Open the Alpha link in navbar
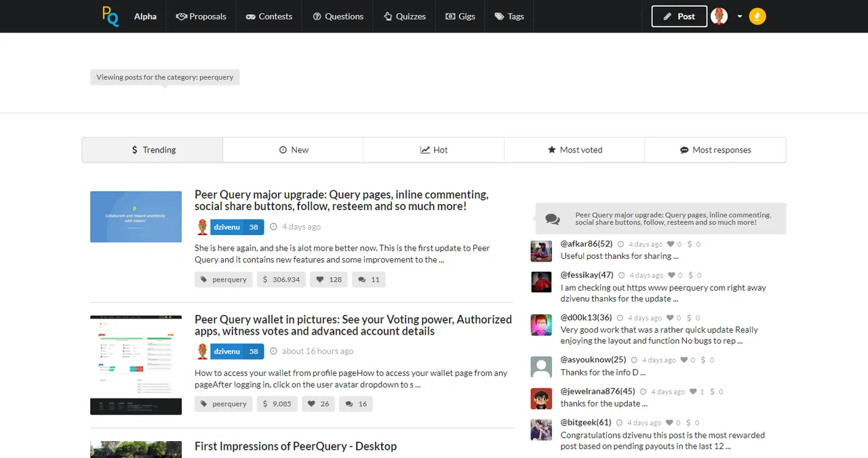 pos(145,16)
